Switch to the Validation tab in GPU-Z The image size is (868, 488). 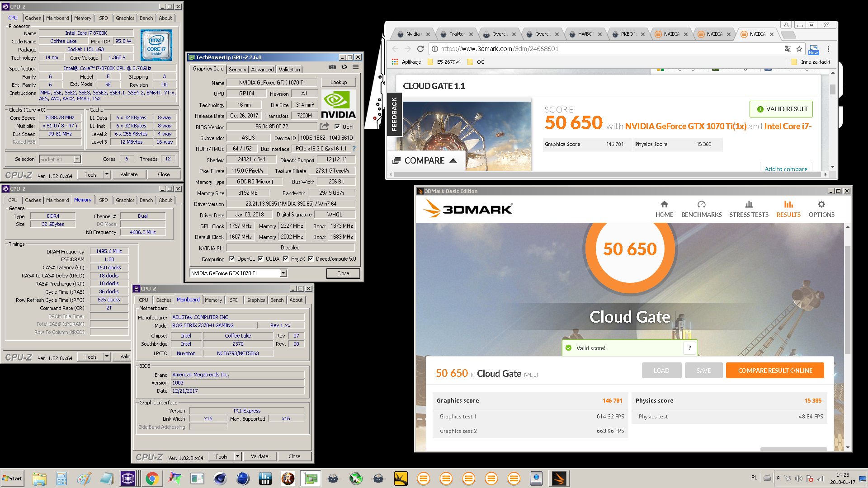pos(289,69)
